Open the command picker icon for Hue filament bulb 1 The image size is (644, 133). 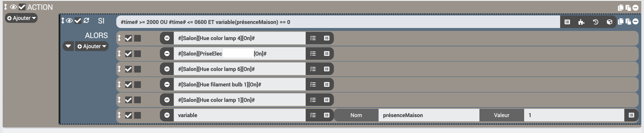326,84
